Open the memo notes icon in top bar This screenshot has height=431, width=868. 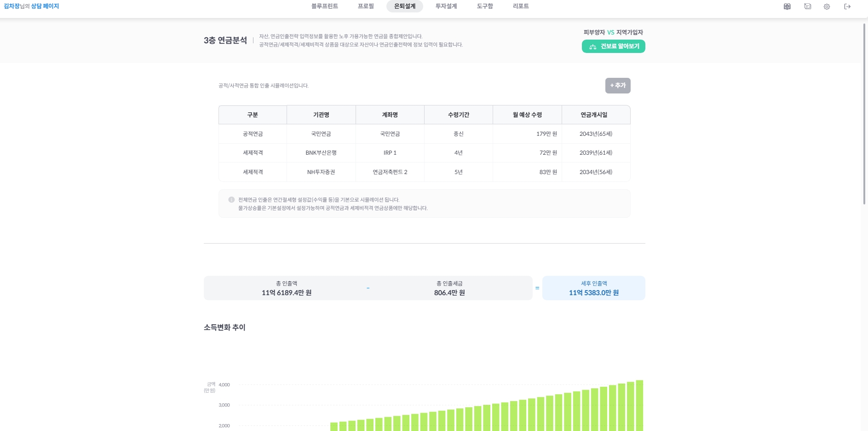pyautogui.click(x=807, y=6)
